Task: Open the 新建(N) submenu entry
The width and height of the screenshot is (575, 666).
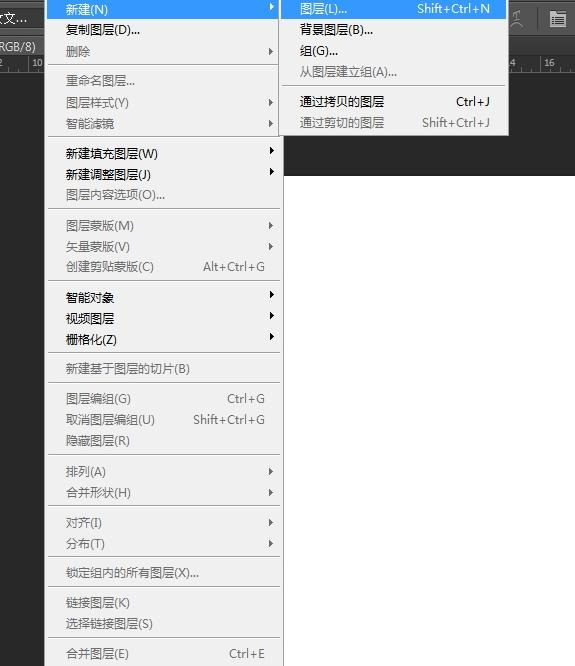Action: click(162, 9)
